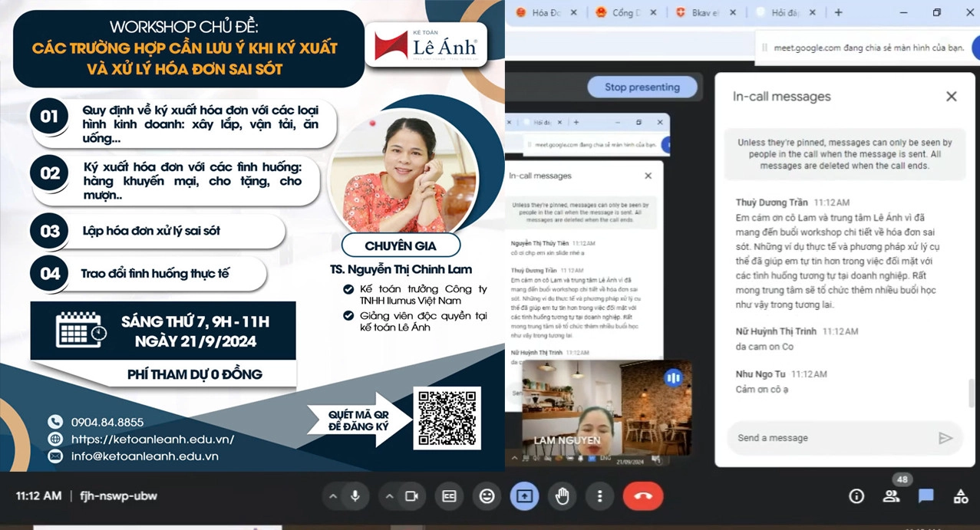
Task: Expand the audio settings arrow beside the microphone
Action: (x=333, y=496)
